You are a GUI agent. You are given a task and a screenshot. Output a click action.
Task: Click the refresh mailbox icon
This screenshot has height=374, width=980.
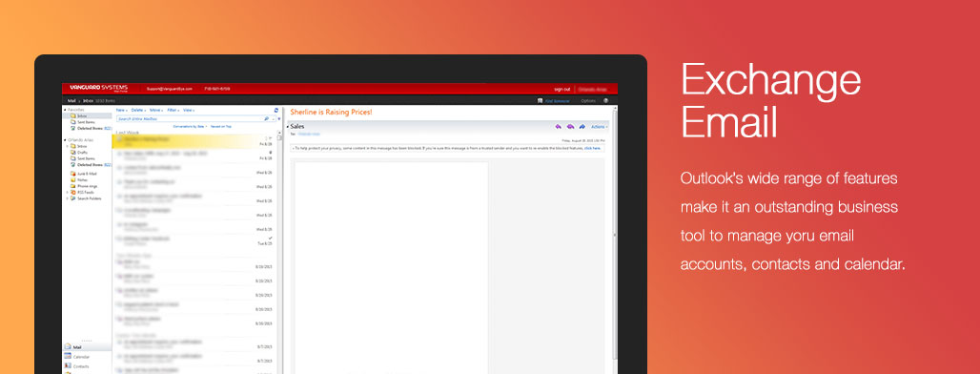click(x=276, y=110)
